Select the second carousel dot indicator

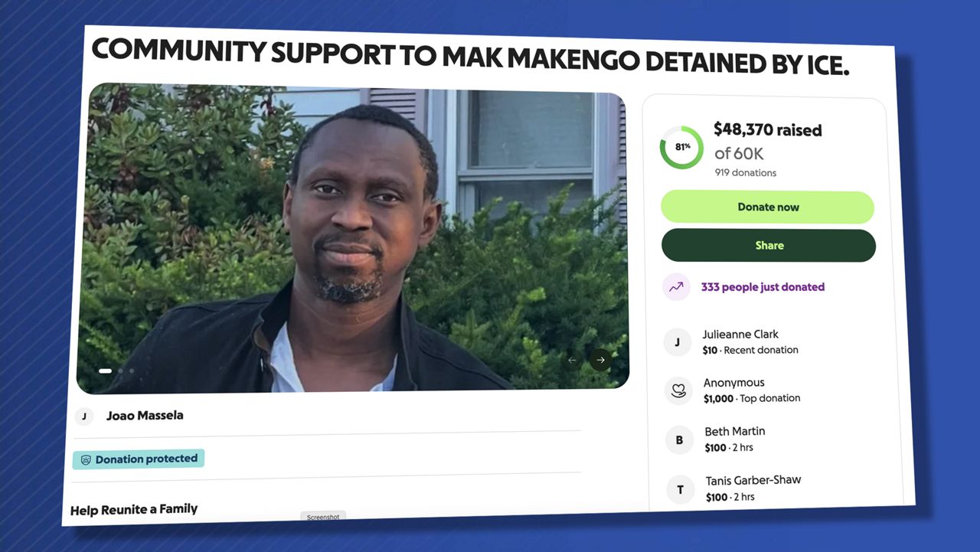pyautogui.click(x=120, y=371)
